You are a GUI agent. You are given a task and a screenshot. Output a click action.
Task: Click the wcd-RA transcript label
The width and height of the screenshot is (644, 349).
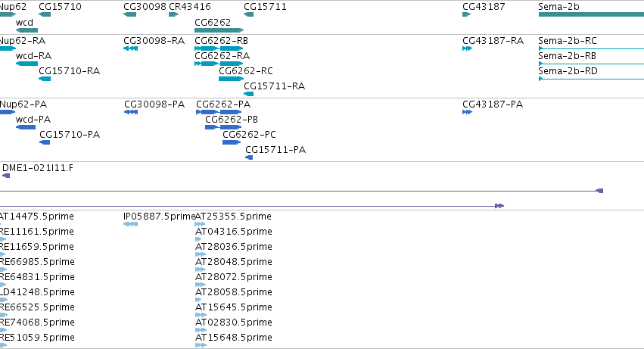(33, 56)
